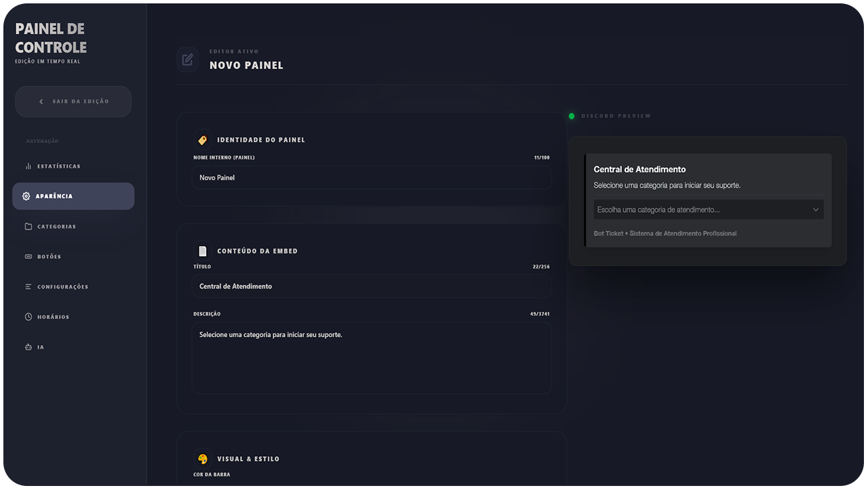This screenshot has width=868, height=488.
Task: Click the Central de Atendimento preview heading
Action: [639, 169]
